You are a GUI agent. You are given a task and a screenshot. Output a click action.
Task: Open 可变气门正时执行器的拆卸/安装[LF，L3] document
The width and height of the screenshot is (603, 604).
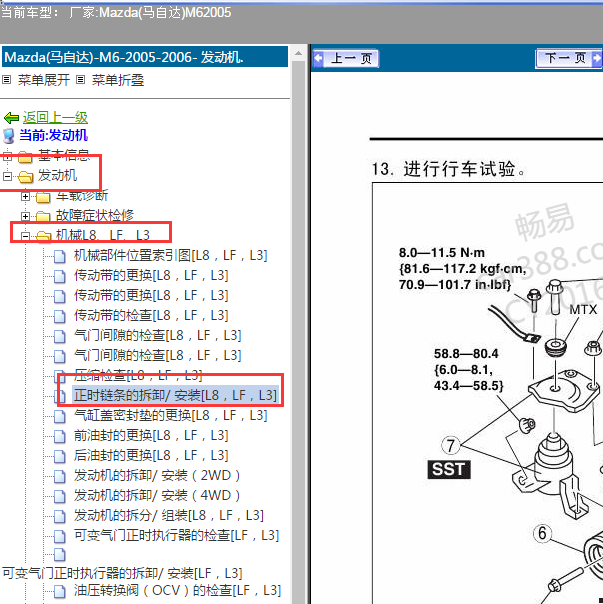click(123, 573)
